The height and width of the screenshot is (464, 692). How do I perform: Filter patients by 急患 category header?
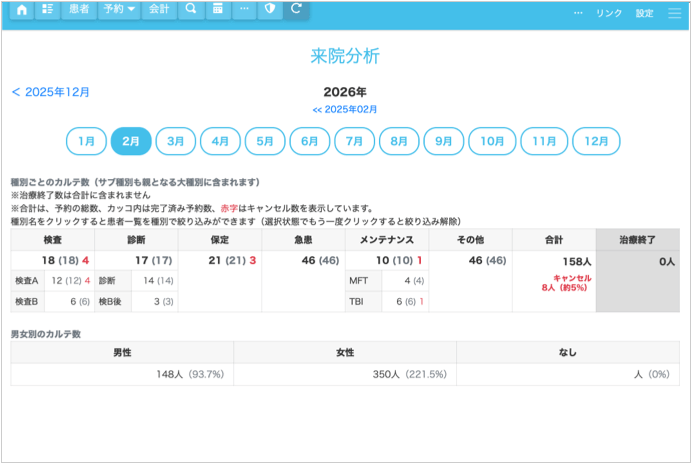coord(303,240)
